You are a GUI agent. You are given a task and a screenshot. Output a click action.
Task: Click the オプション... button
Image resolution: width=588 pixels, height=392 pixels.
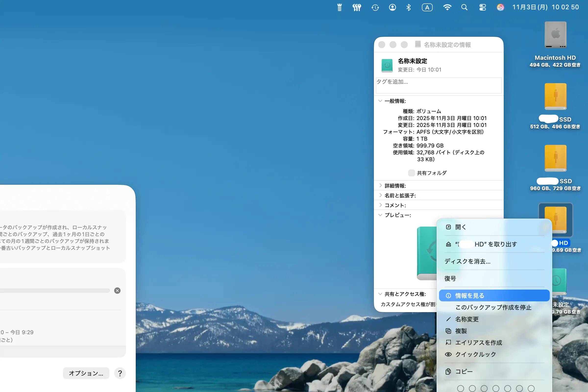click(86, 373)
